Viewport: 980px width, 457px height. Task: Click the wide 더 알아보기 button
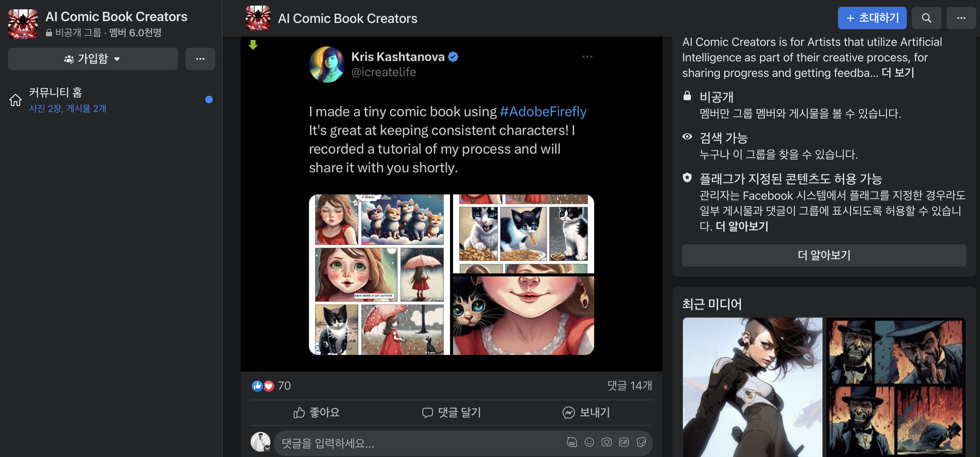(824, 255)
